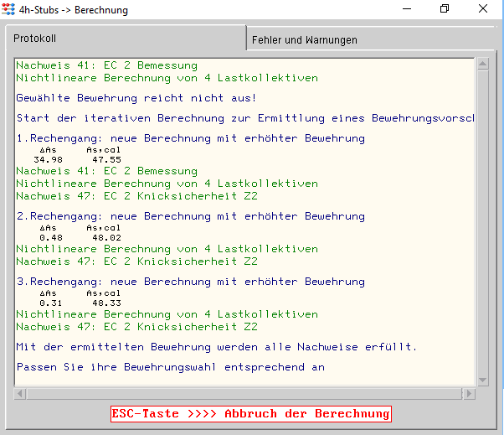Switch to the Protokoll tab
504x435 pixels.
pos(35,39)
